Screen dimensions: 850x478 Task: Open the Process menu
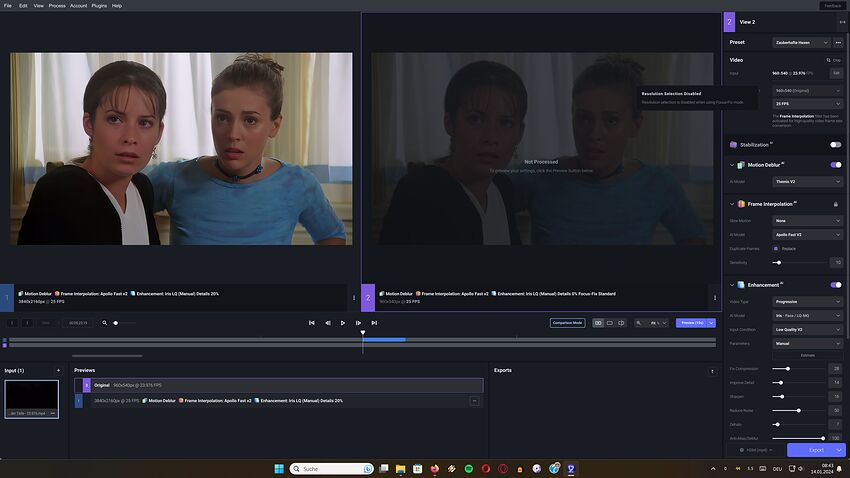(x=57, y=5)
